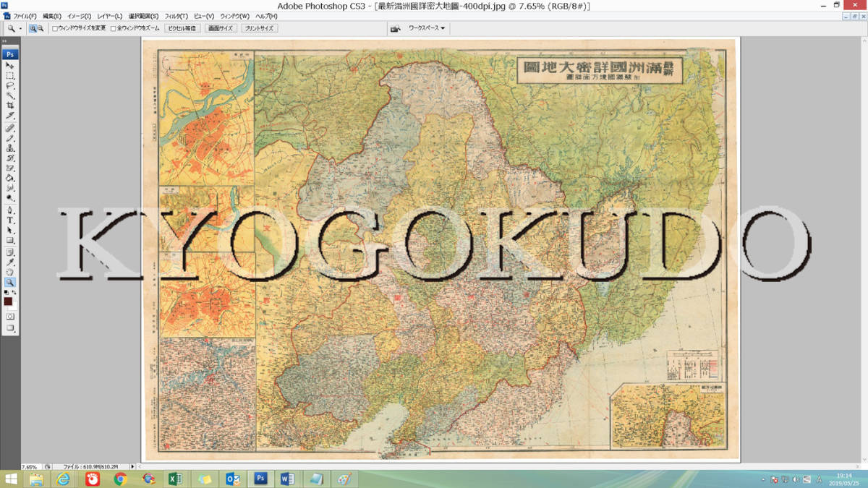Viewport: 868px width, 488px height.
Task: Select the Healing Brush tool
Action: click(x=10, y=127)
